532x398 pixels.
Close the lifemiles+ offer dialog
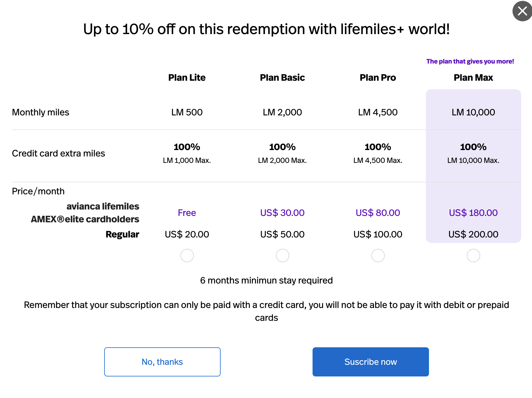click(x=522, y=11)
